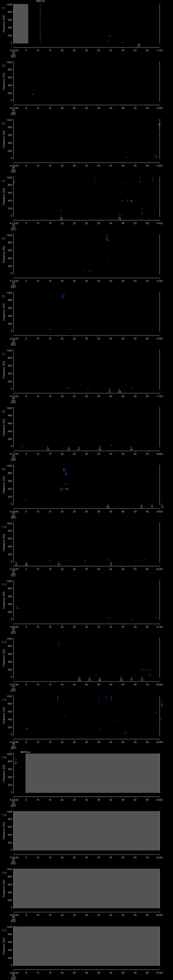Click the high-frequency burst near 20s in panel (6)
173x980 pixels.
click(x=63, y=295)
